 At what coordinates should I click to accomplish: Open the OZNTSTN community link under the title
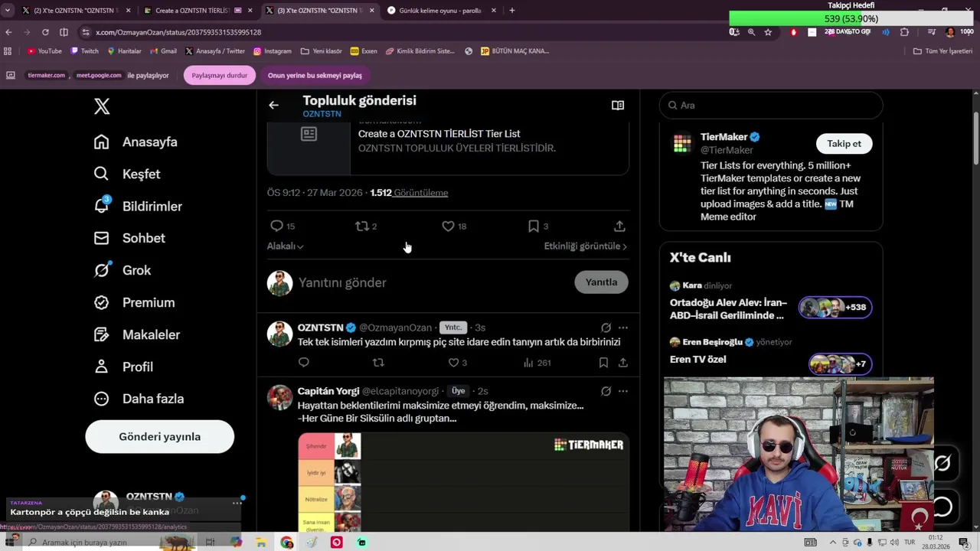click(322, 113)
